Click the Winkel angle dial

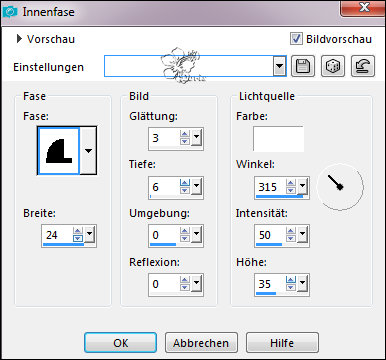point(340,187)
